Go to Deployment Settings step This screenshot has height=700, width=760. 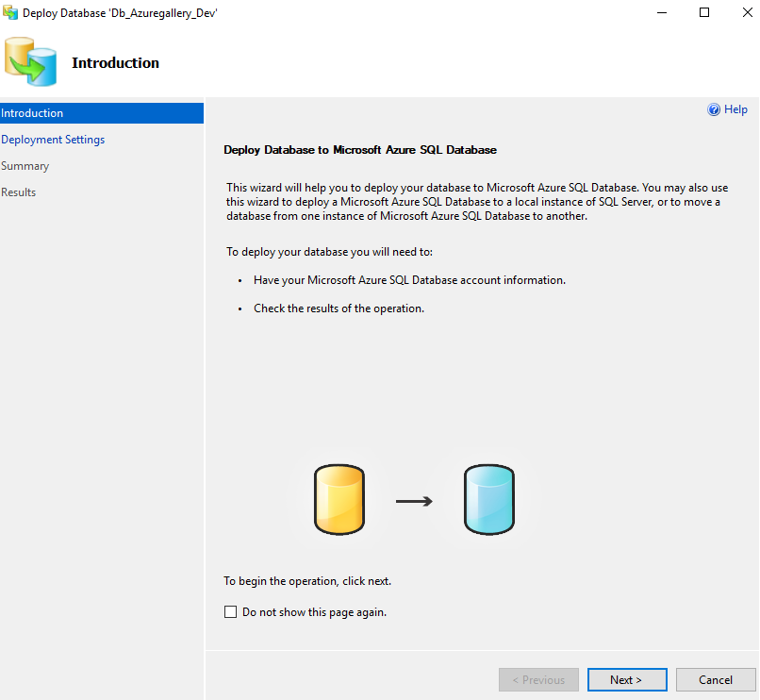tap(53, 140)
